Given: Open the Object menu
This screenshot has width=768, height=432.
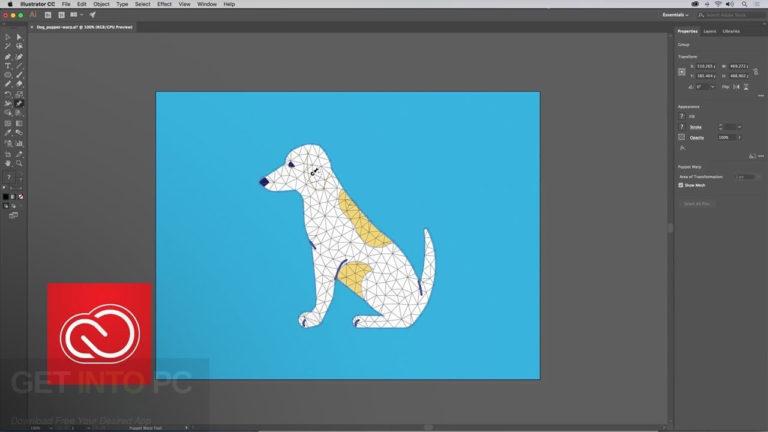Looking at the screenshot, I should [101, 4].
